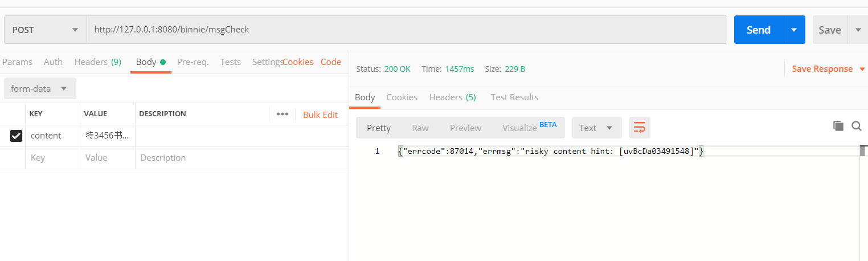Open the Text response format dropdown
This screenshot has width=868, height=261.
coord(596,128)
